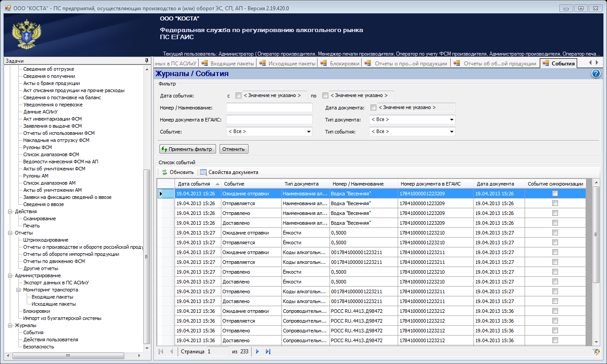Pin the Задачи panel with pushpin icon
This screenshot has width=607, height=364.
click(x=147, y=61)
